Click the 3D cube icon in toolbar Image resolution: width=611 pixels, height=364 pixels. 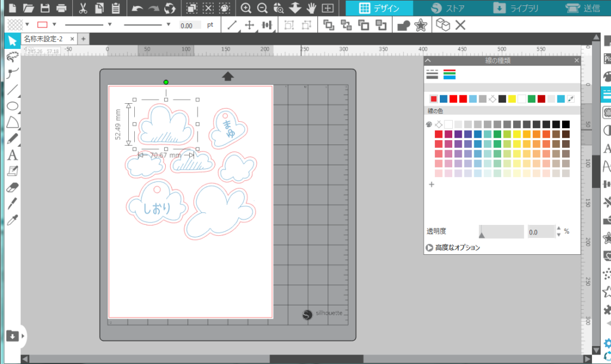[443, 25]
